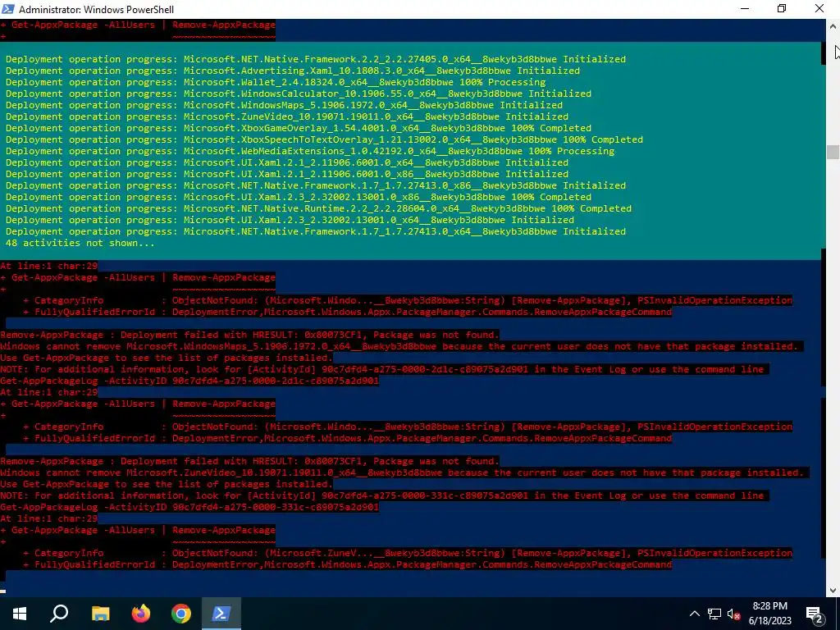Screen dimensions: 840x630
Task: Click the Microsoft.WindowsCalculator progress line
Action: [x=299, y=94]
